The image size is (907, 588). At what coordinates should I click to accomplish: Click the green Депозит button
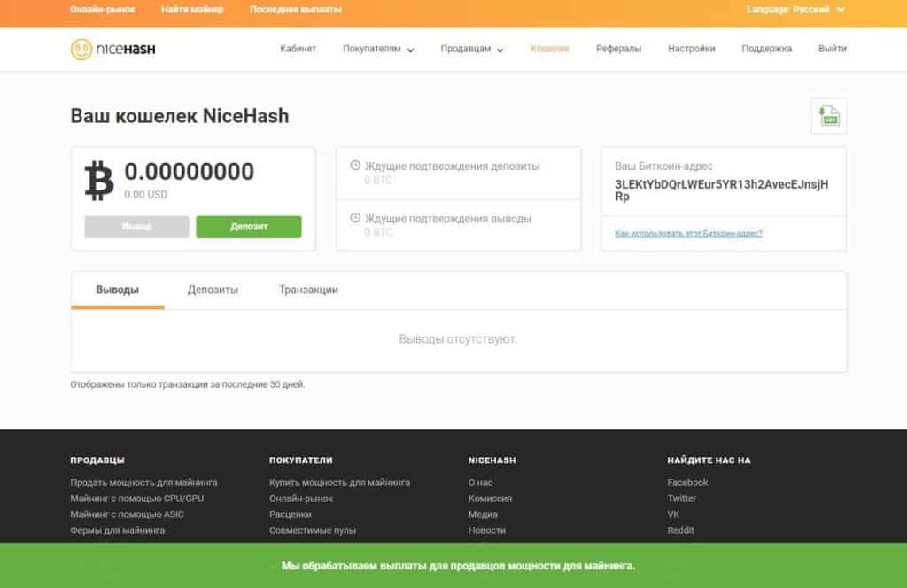[249, 227]
